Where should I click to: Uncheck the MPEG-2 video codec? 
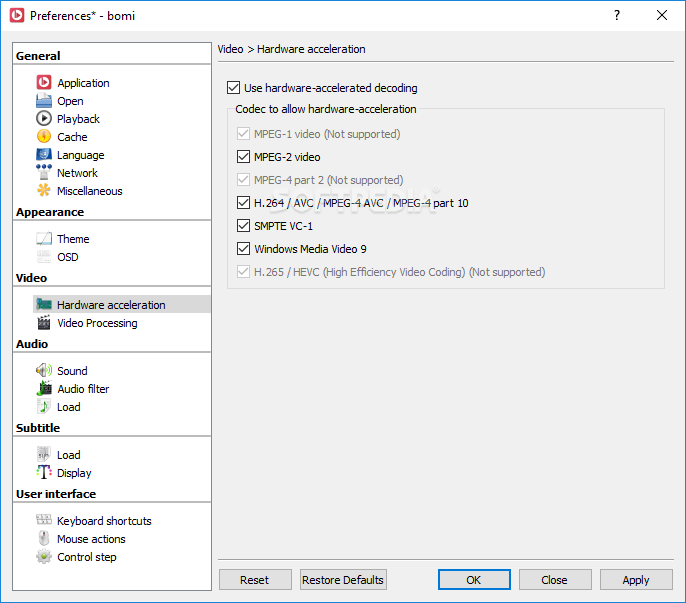[243, 157]
